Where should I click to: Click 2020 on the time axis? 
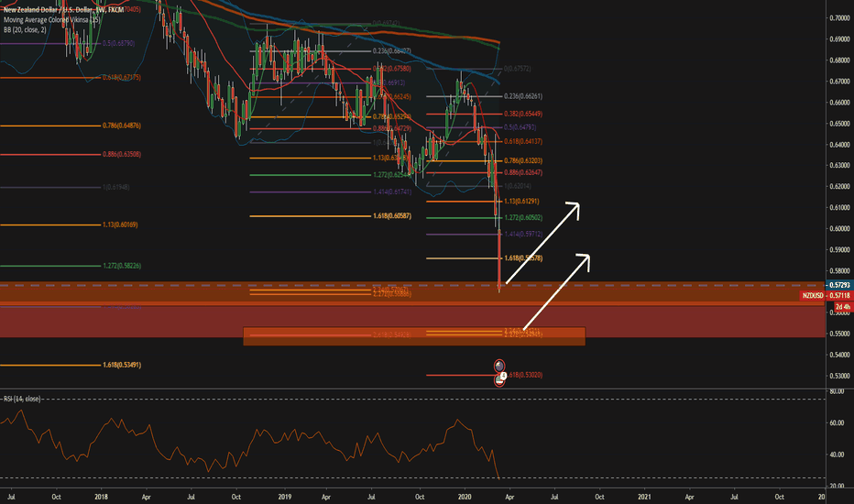465,497
